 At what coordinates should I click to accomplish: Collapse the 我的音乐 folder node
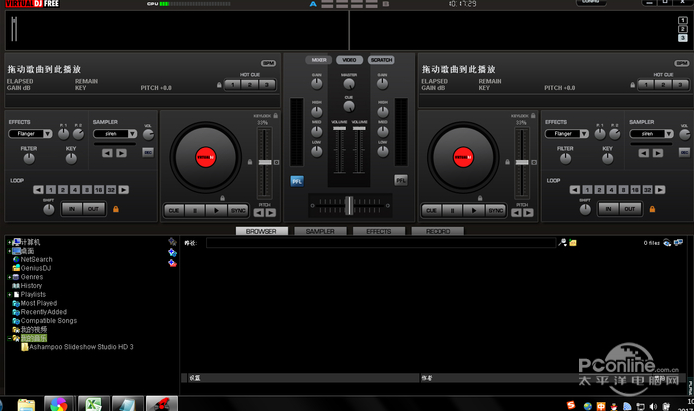(x=9, y=338)
